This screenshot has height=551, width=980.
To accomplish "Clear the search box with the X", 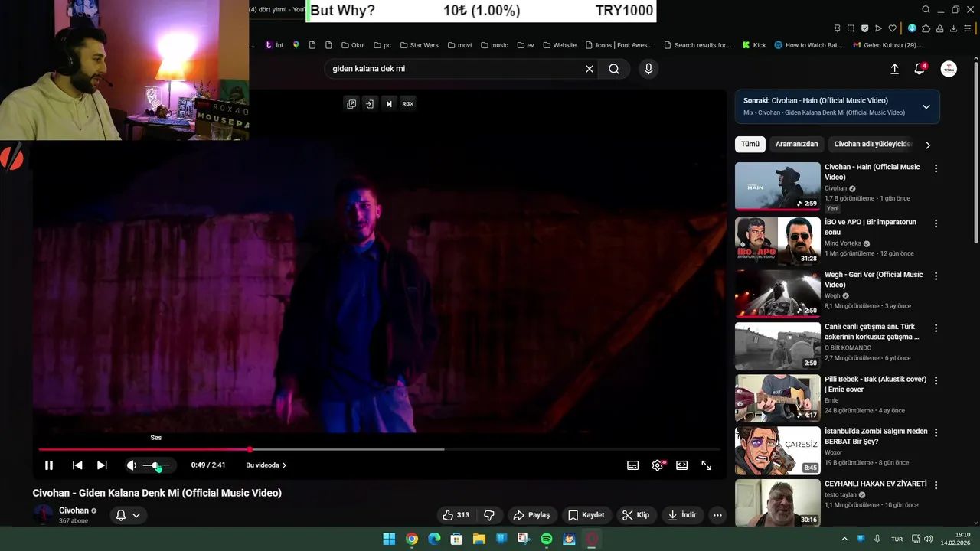I will point(590,69).
